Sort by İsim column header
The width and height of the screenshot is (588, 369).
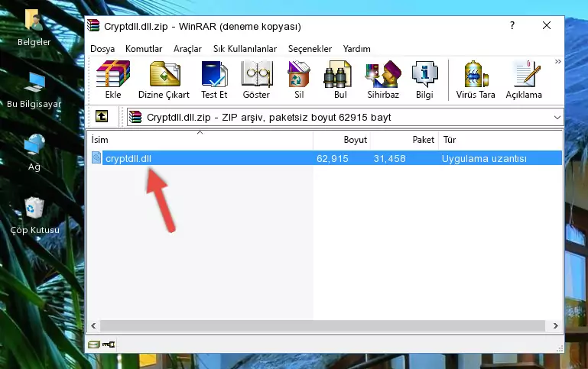[200, 140]
